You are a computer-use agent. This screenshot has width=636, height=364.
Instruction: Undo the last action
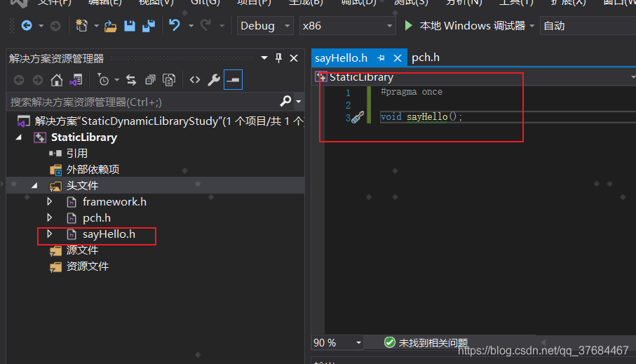pyautogui.click(x=175, y=25)
